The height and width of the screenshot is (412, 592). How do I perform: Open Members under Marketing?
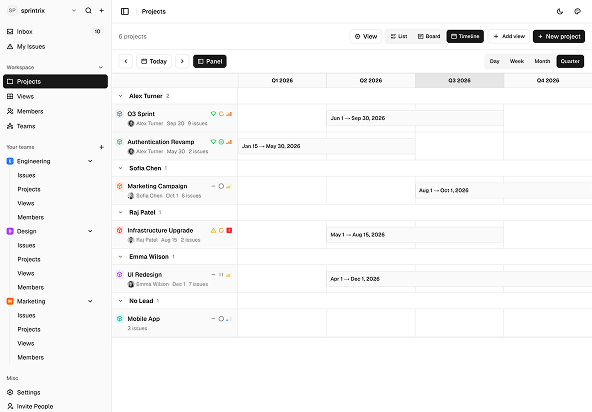(31, 357)
